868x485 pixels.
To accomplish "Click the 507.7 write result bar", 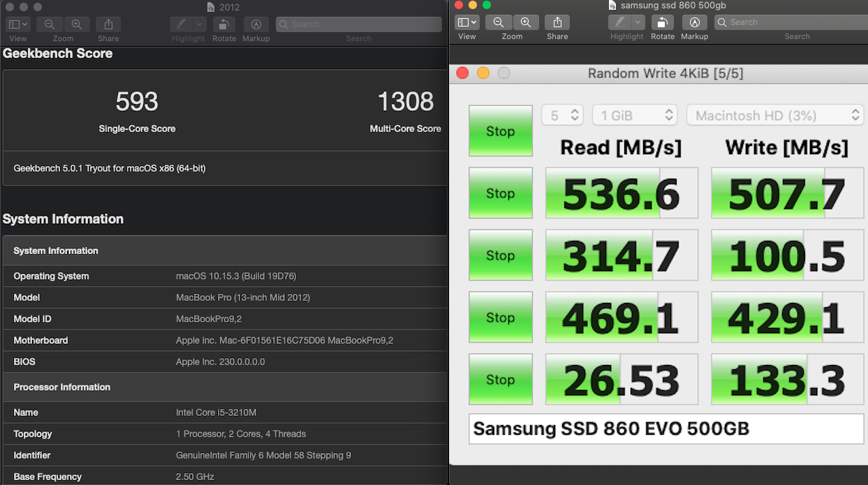I will (x=788, y=193).
